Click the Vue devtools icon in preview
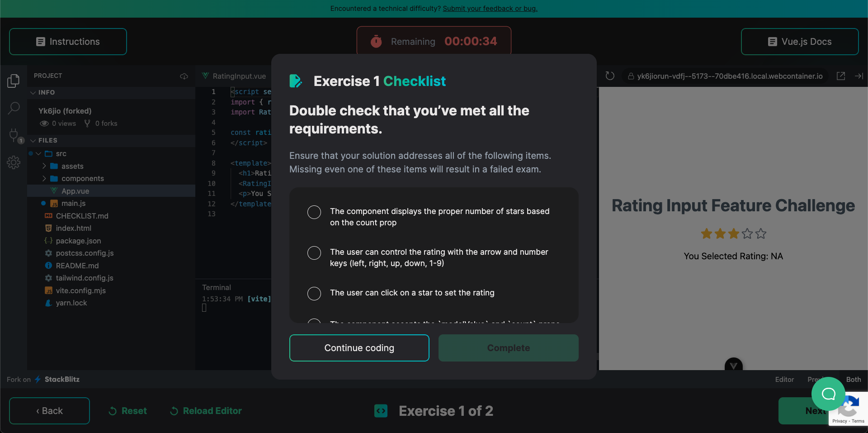Viewport: 868px width, 433px height. (x=733, y=365)
